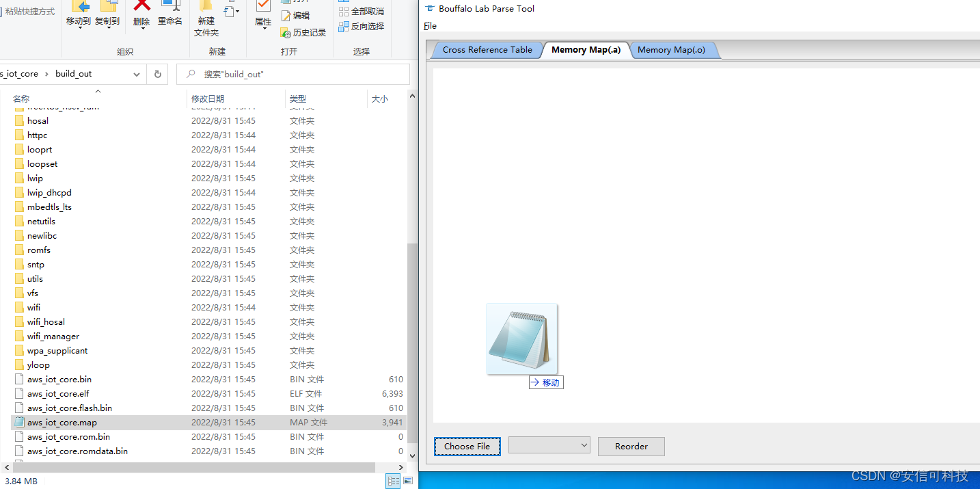Select the aws_iot_core.elf file icon
This screenshot has height=489, width=980.
point(19,394)
